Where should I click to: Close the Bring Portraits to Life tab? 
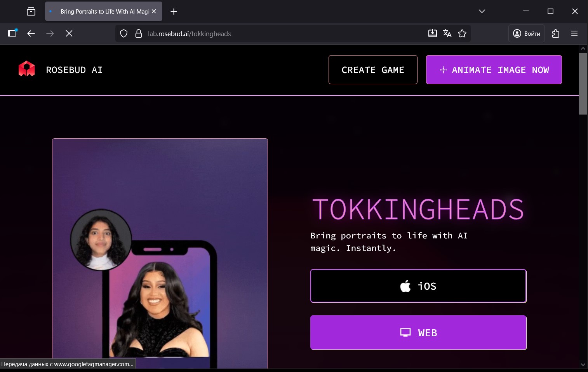[x=154, y=11]
